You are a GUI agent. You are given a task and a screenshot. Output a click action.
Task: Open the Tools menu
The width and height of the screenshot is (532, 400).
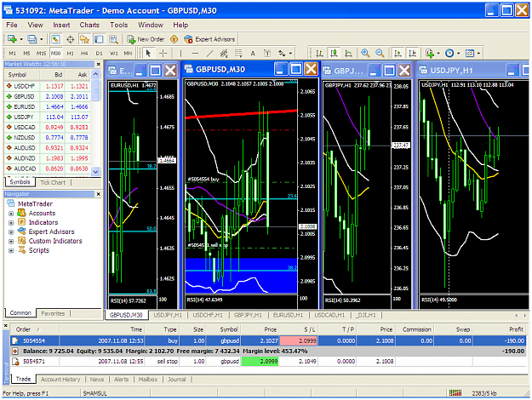coord(119,25)
